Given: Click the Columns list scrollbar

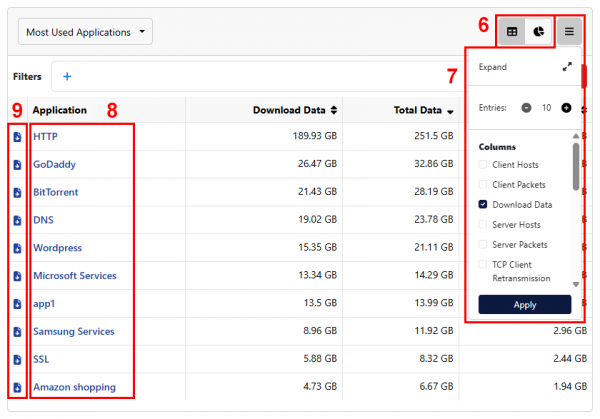Looking at the screenshot, I should point(575,165).
